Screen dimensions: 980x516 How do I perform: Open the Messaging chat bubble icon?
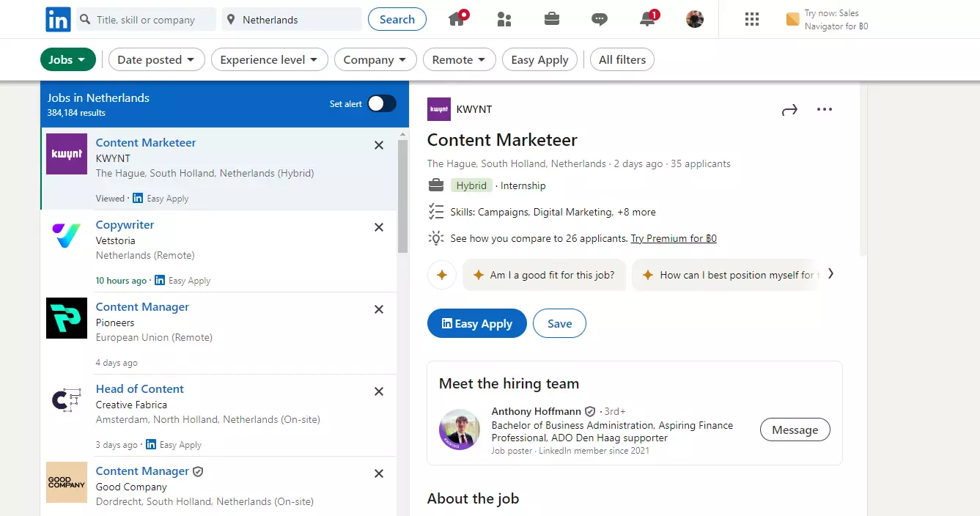[x=600, y=20]
